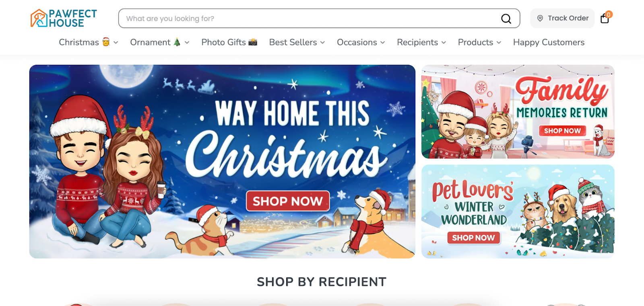Open the Best Sellers dropdown
The image size is (644, 306).
297,42
